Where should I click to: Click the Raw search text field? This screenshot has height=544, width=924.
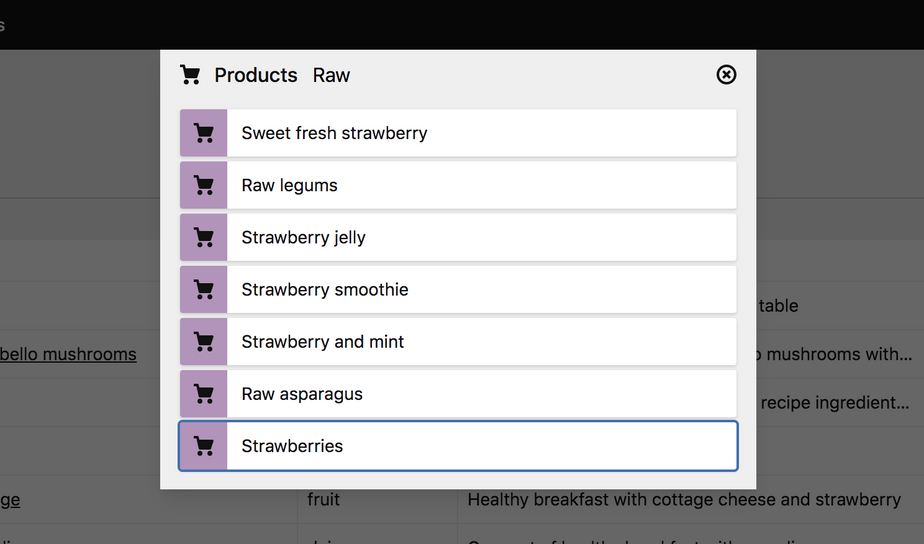(x=500, y=75)
